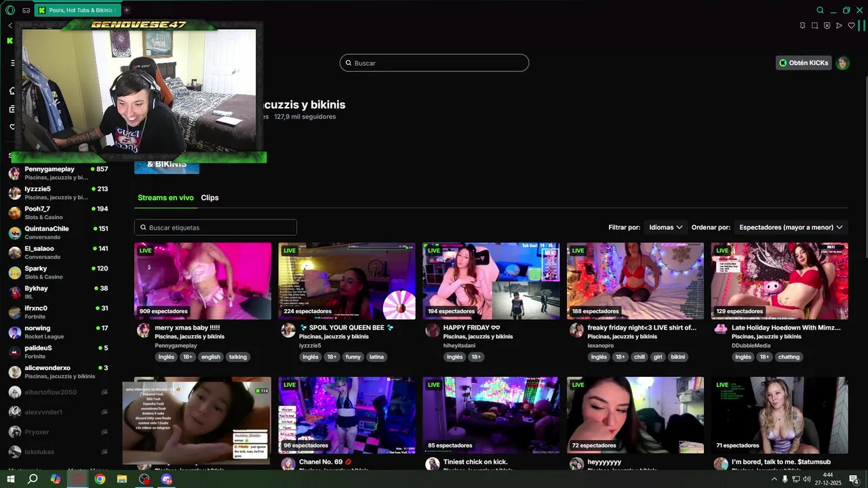
Task: Open hiheyitsdani channel name link
Action: tap(459, 346)
